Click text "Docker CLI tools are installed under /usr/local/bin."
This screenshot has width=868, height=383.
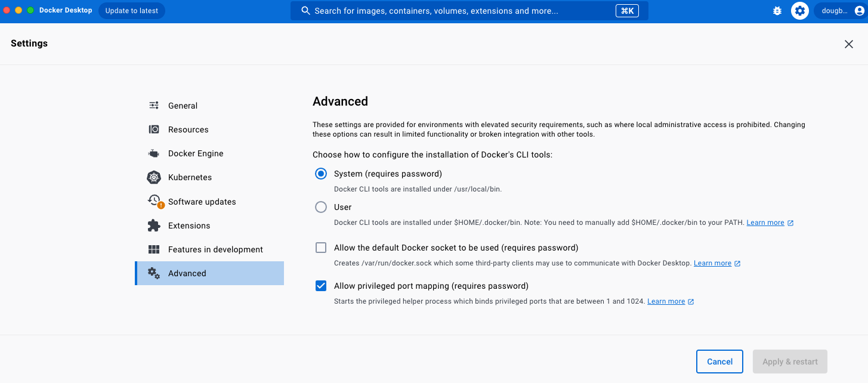(418, 189)
